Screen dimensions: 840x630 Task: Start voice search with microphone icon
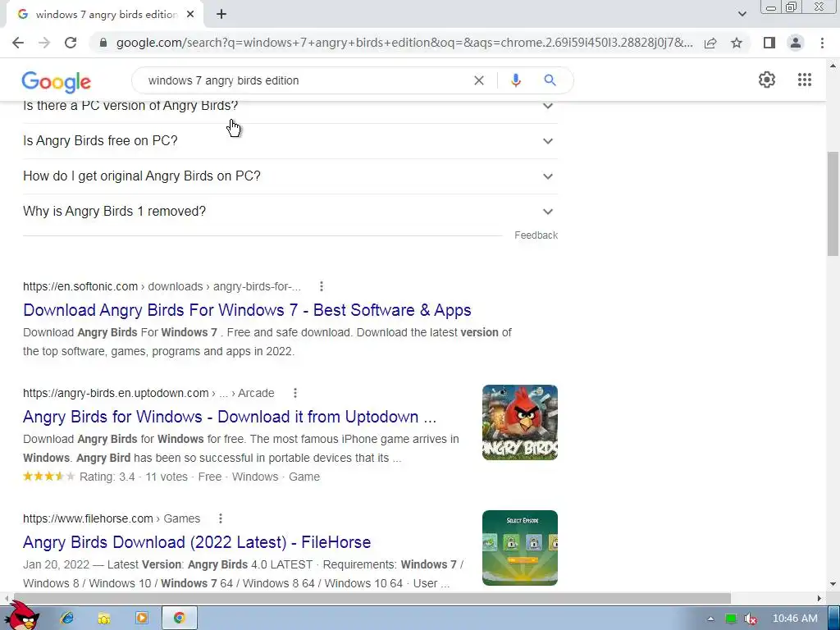[516, 80]
